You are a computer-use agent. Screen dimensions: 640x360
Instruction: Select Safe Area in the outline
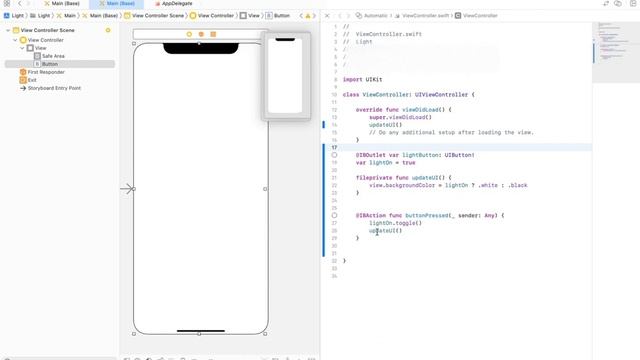(53, 56)
